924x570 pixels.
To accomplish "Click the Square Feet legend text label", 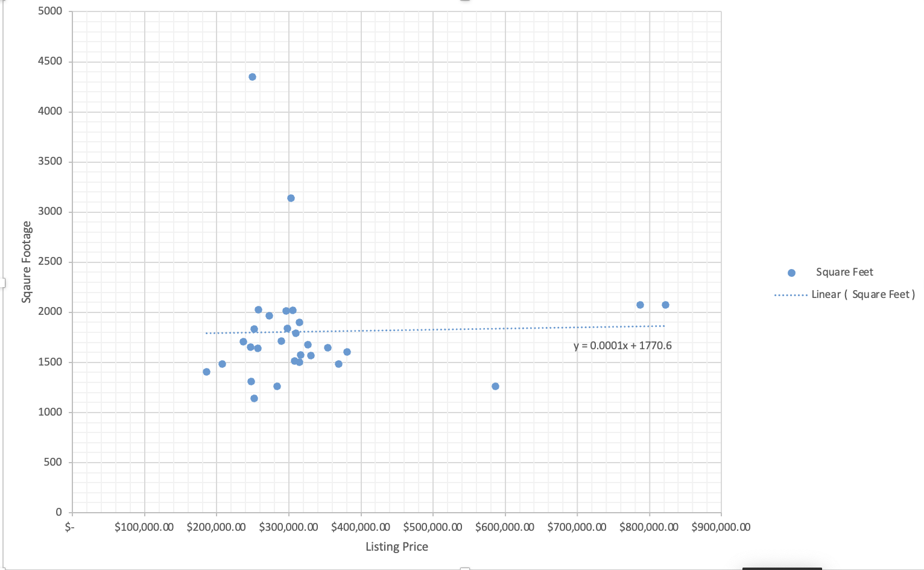I will click(x=844, y=272).
